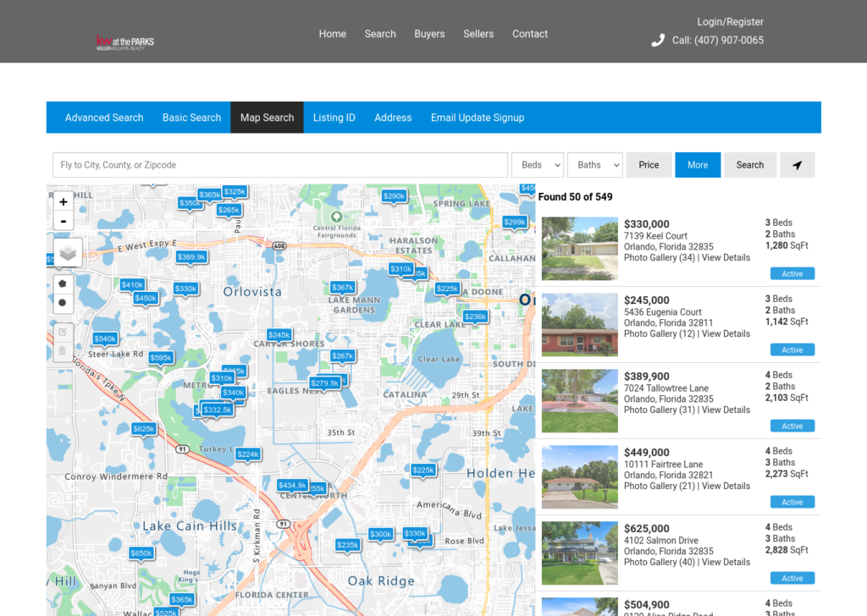867x616 pixels.
Task: View Details for 4102 Salmon Drive
Action: (726, 563)
